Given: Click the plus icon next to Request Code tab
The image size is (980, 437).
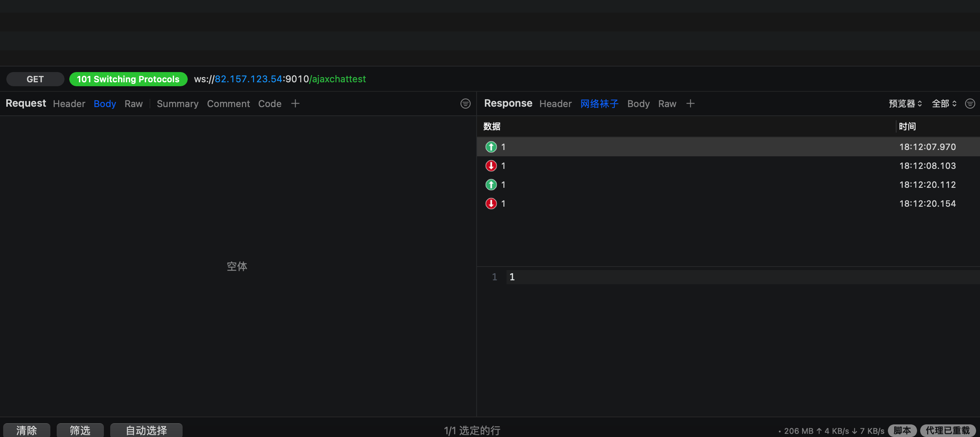Looking at the screenshot, I should click(295, 103).
